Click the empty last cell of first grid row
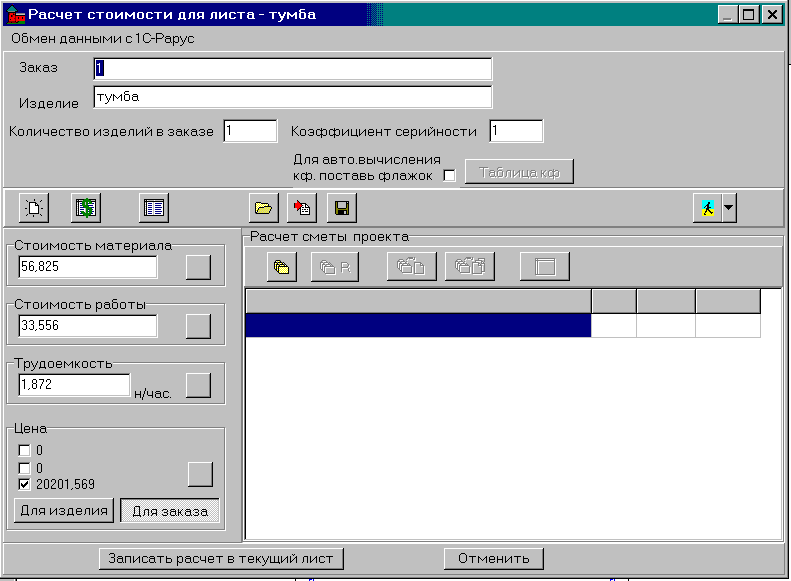 pos(728,325)
